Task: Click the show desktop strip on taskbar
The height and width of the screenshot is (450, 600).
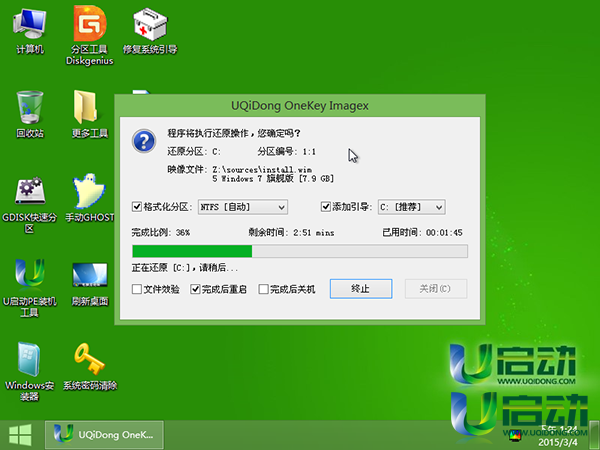Action: tap(594, 435)
